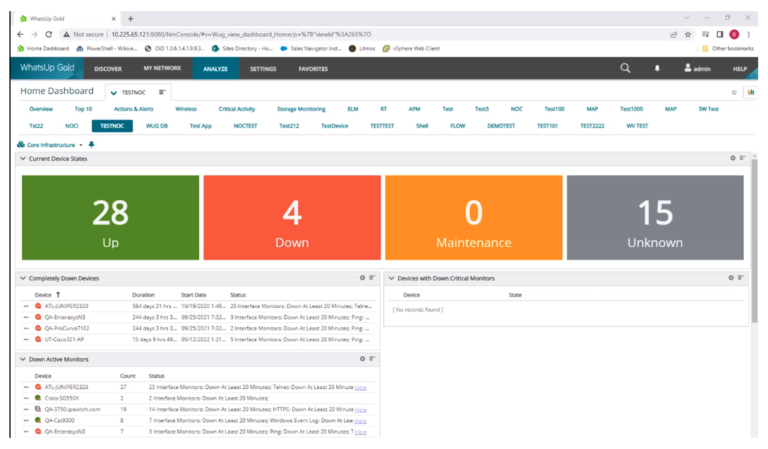Open Completely Down Devices settings gear
The image size is (768, 449).
pyautogui.click(x=362, y=278)
